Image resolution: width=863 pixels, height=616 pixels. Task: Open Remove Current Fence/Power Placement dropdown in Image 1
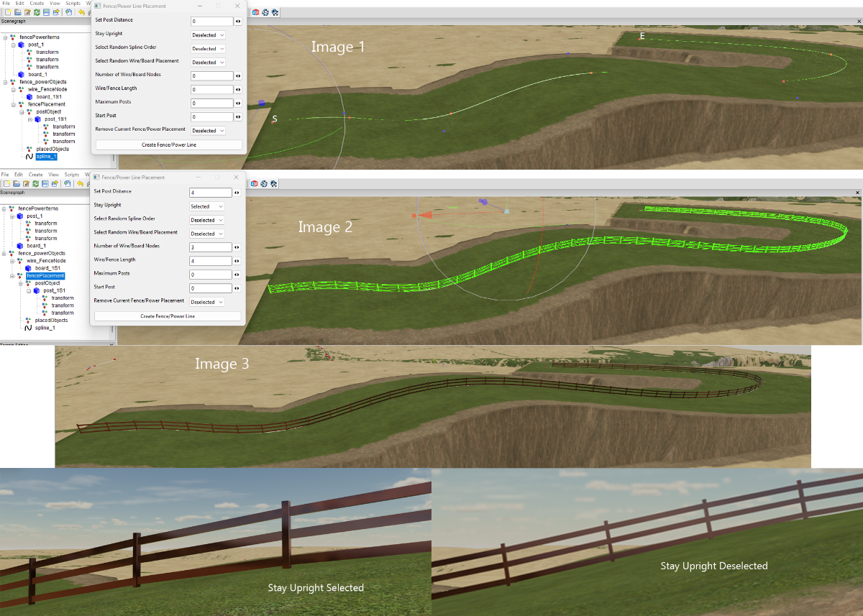(208, 131)
